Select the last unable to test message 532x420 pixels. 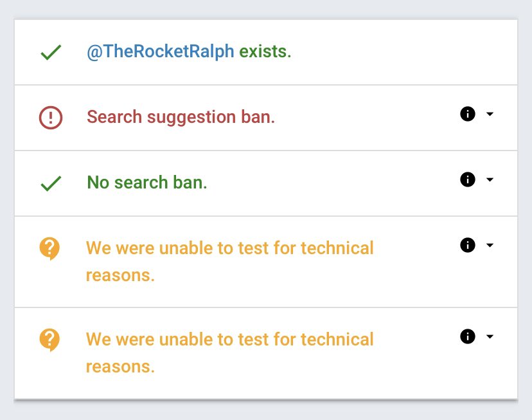coord(229,352)
